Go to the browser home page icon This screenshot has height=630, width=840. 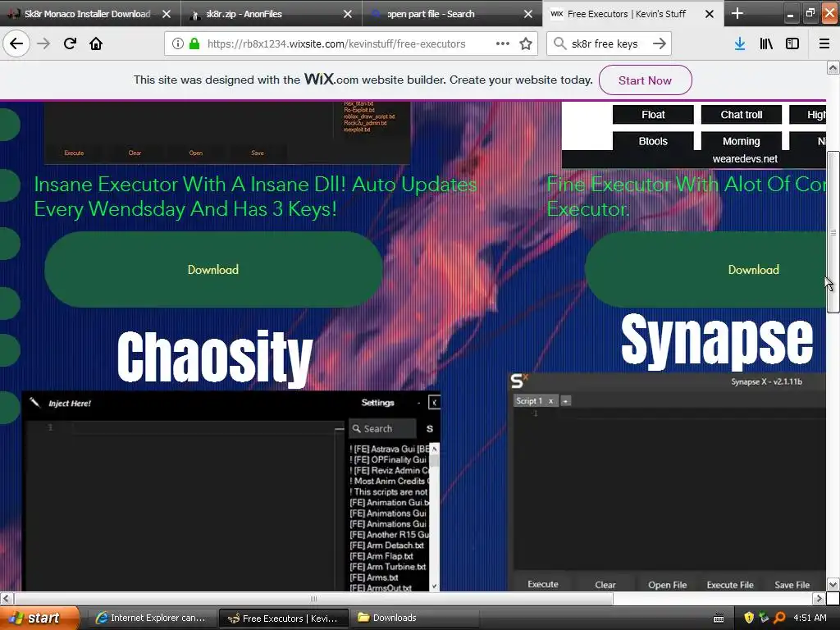[96, 43]
